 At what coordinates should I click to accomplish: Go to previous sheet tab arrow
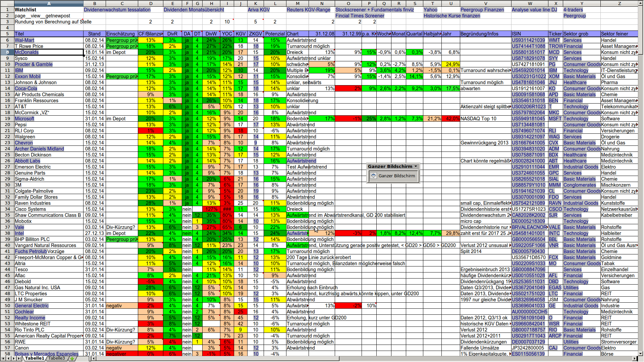point(8,359)
